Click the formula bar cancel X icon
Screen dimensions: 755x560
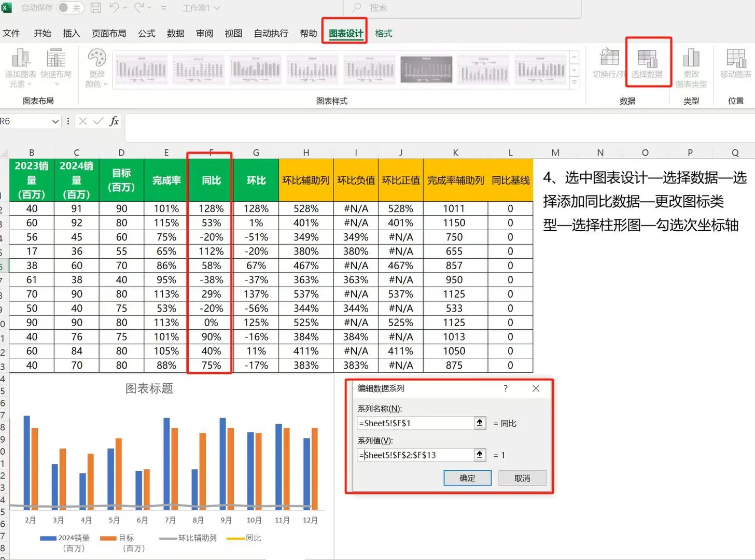(x=82, y=121)
